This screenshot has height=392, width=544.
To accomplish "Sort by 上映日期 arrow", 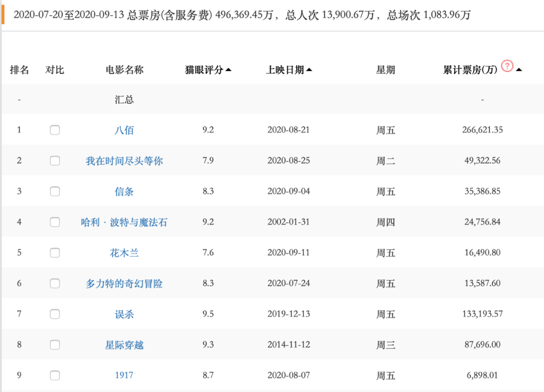I will coord(309,70).
